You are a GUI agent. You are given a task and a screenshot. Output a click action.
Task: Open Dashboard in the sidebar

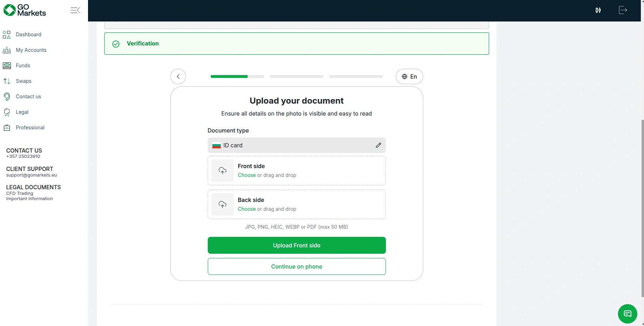(x=28, y=35)
